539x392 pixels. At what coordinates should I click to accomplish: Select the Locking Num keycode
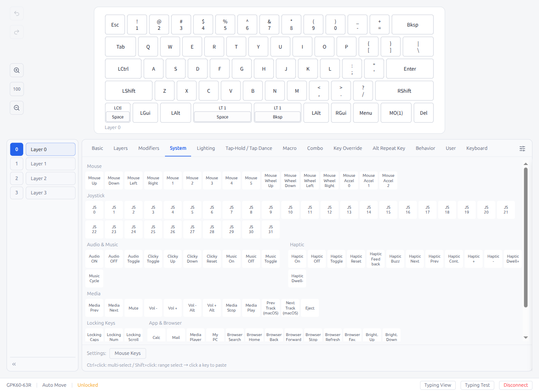[114, 337]
